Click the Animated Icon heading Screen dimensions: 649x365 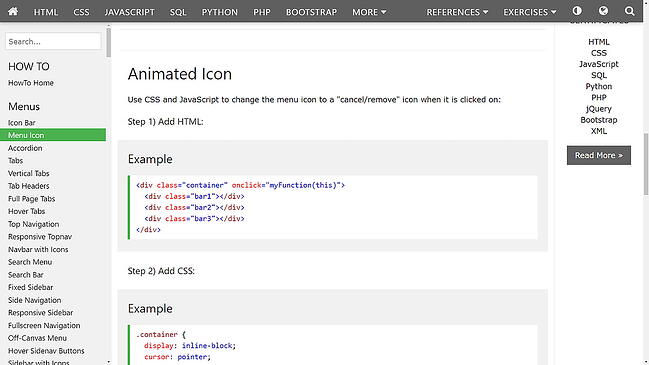pos(180,74)
